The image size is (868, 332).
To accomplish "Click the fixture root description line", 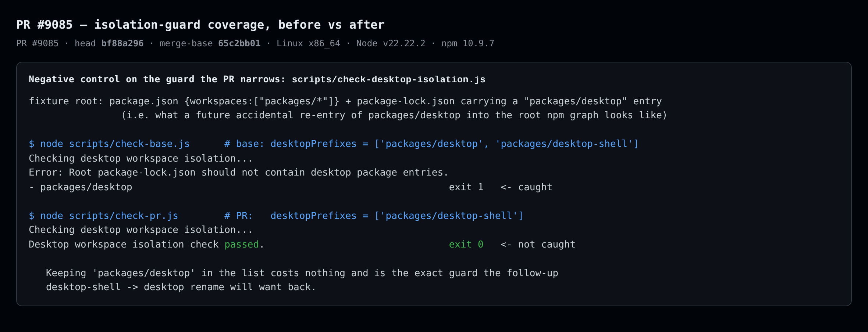I will pos(345,101).
